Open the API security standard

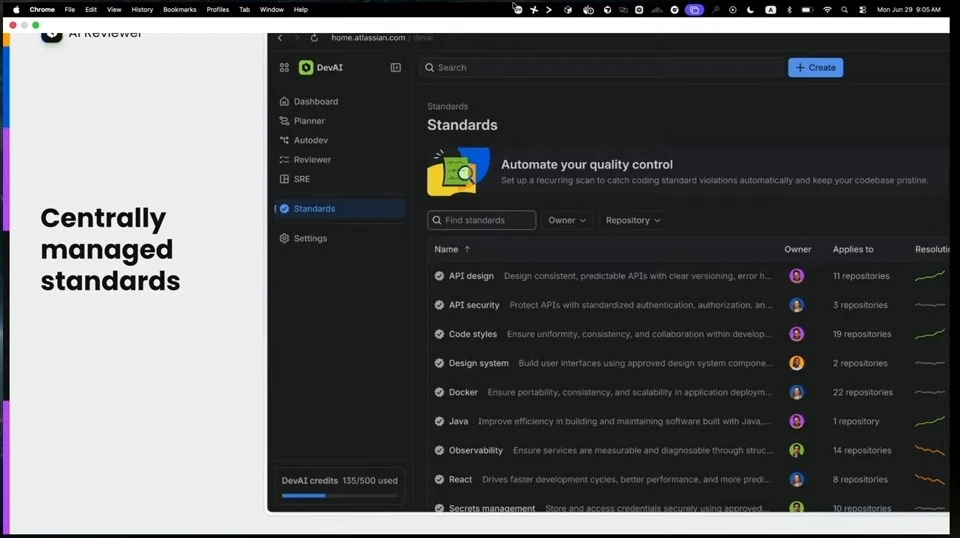pos(474,305)
